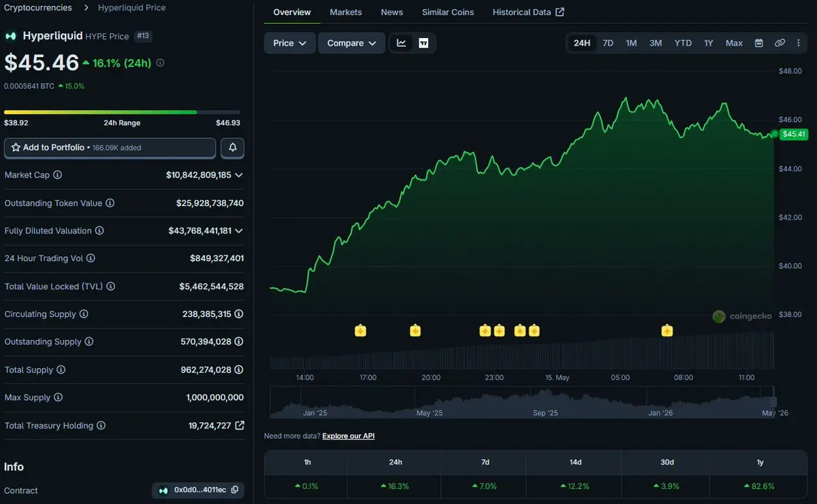
Task: Open the Markets tab
Action: (346, 12)
